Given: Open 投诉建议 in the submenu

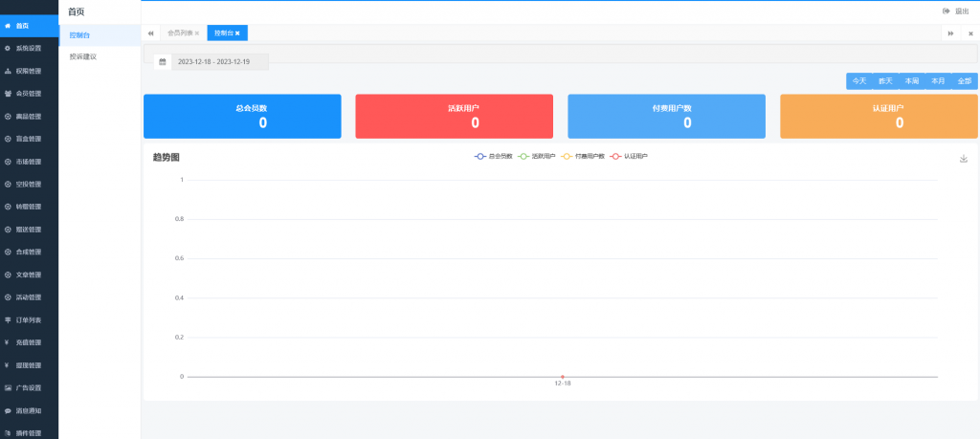Looking at the screenshot, I should click(83, 56).
